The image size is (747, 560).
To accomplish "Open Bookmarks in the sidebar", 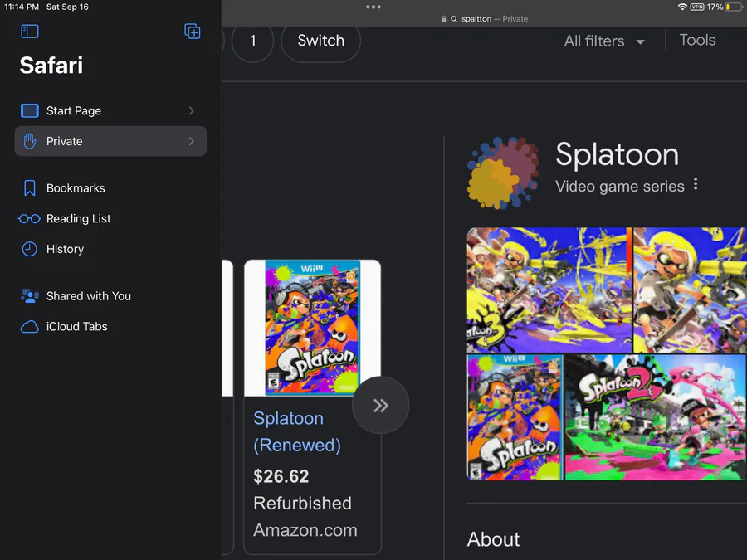I will click(110, 188).
